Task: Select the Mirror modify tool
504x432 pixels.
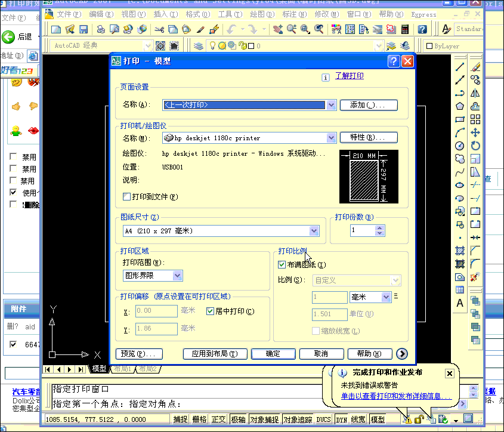Action: click(474, 93)
